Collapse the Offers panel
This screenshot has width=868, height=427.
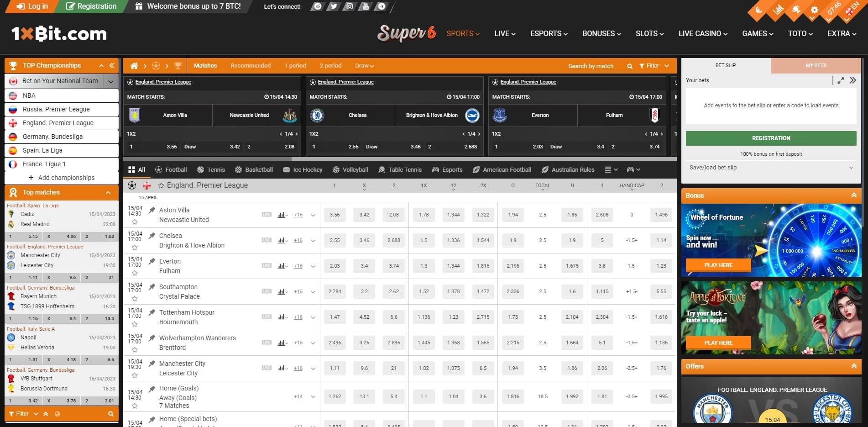point(854,366)
